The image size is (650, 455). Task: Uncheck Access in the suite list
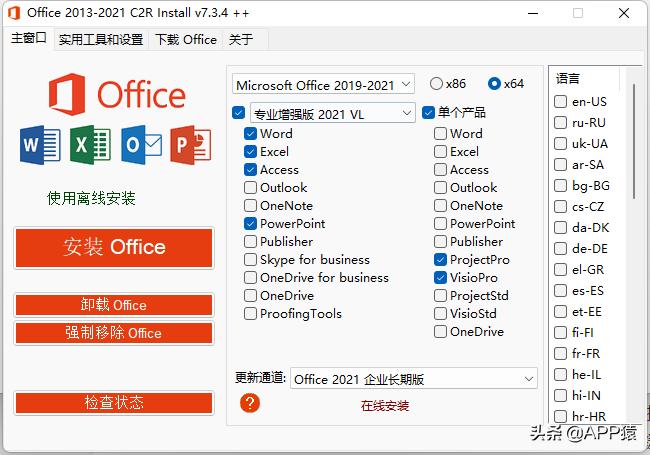(250, 169)
